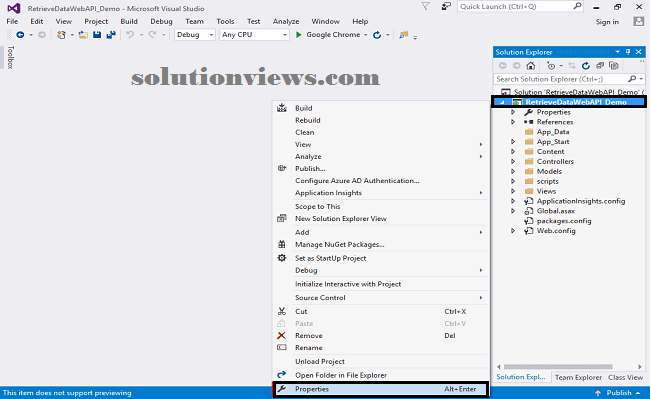The height and width of the screenshot is (399, 651).
Task: Click the browser Refresh icon in toolbar
Action: pos(377,35)
